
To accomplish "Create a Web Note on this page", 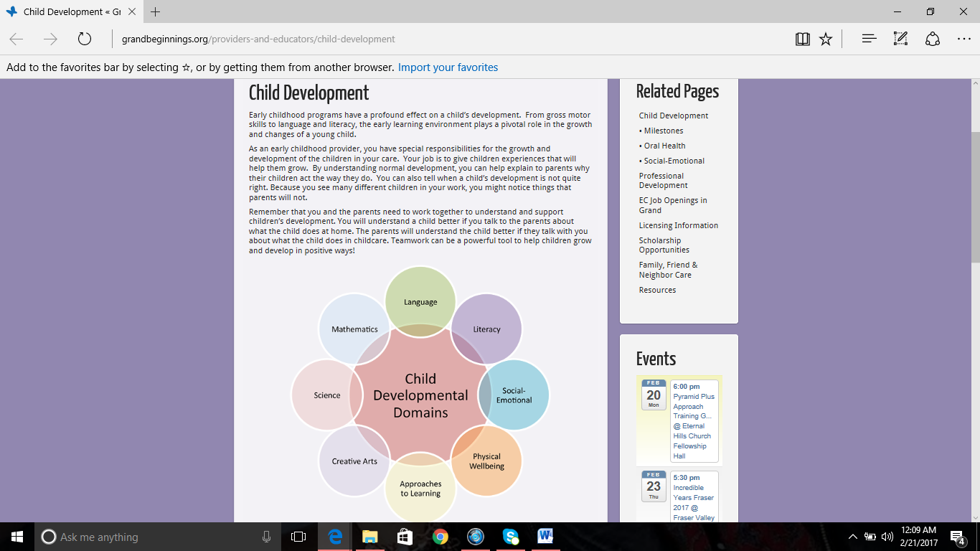I will (x=900, y=39).
